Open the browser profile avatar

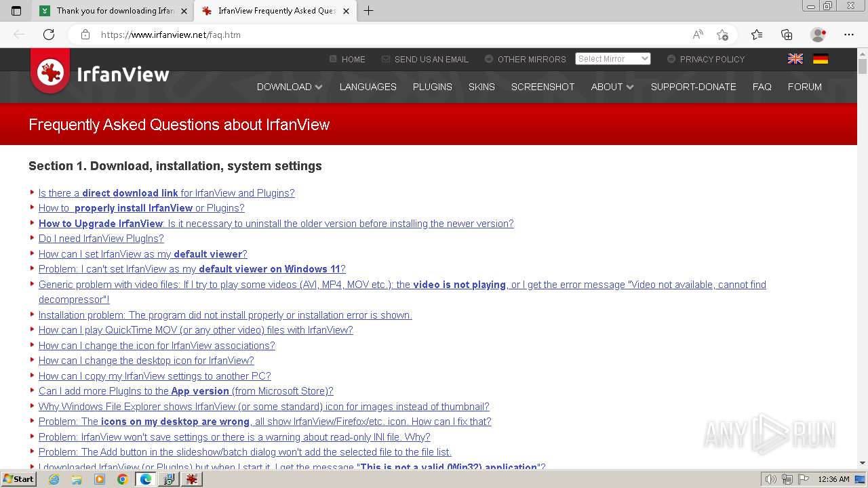(818, 35)
